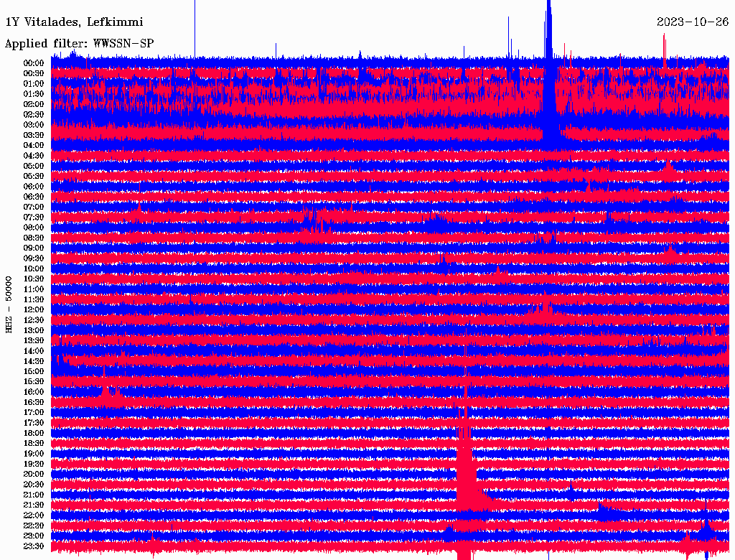Select the 09:00 time label
The width and height of the screenshot is (735, 560).
click(34, 248)
